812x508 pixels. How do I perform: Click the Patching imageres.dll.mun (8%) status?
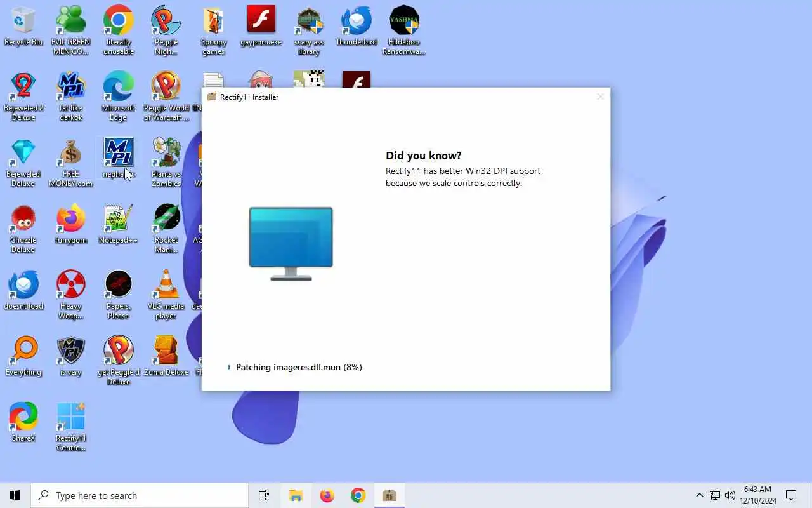click(x=299, y=367)
